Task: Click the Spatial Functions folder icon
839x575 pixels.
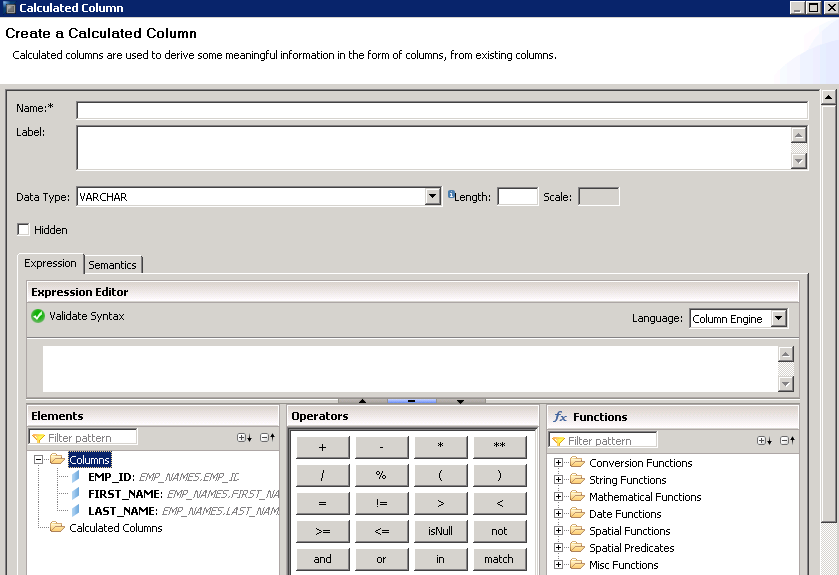Action: pyautogui.click(x=577, y=531)
